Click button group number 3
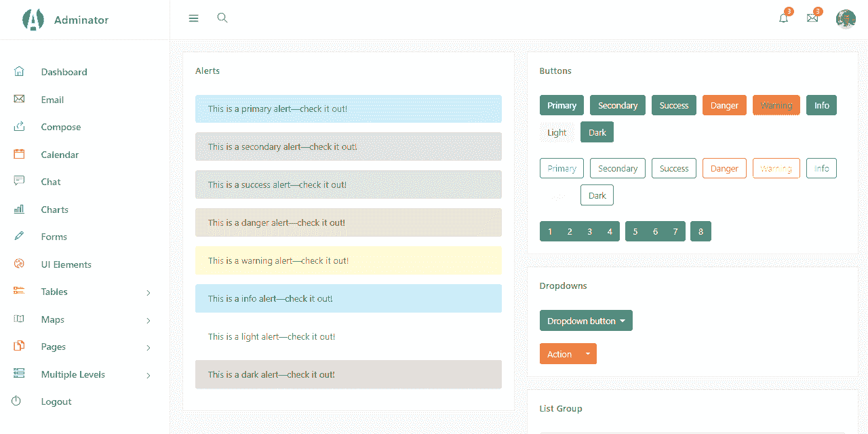Image resolution: width=868 pixels, height=434 pixels. coord(589,231)
